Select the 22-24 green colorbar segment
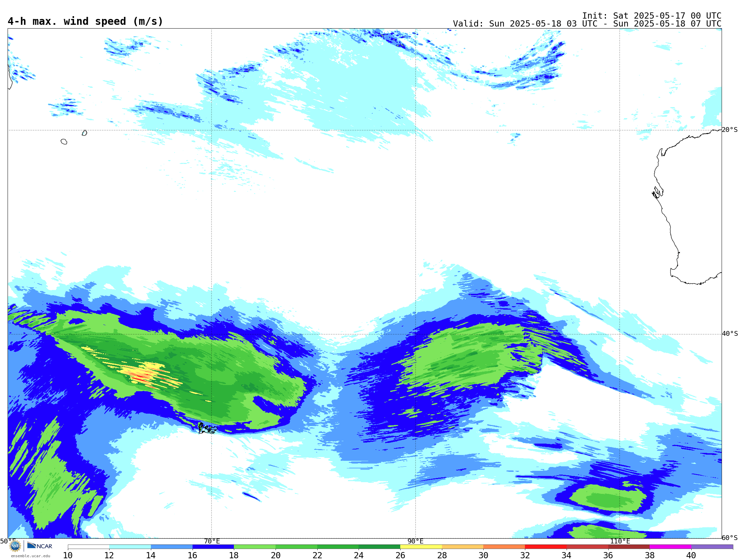The width and height of the screenshot is (744, 560). click(338, 547)
